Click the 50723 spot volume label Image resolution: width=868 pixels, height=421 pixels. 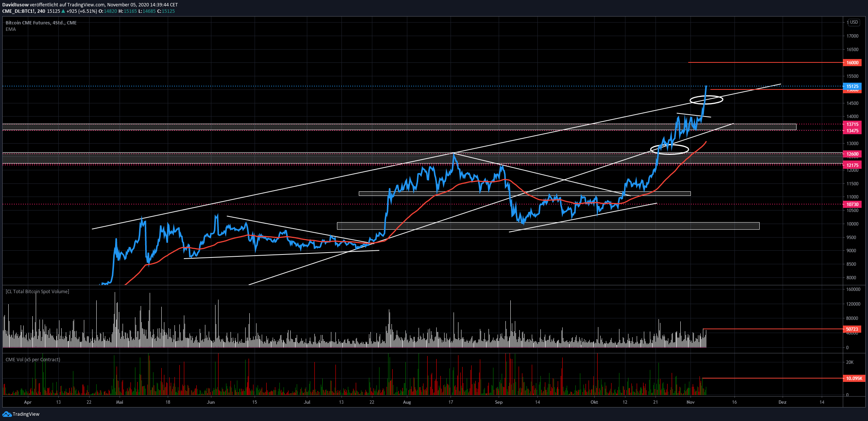[852, 329]
